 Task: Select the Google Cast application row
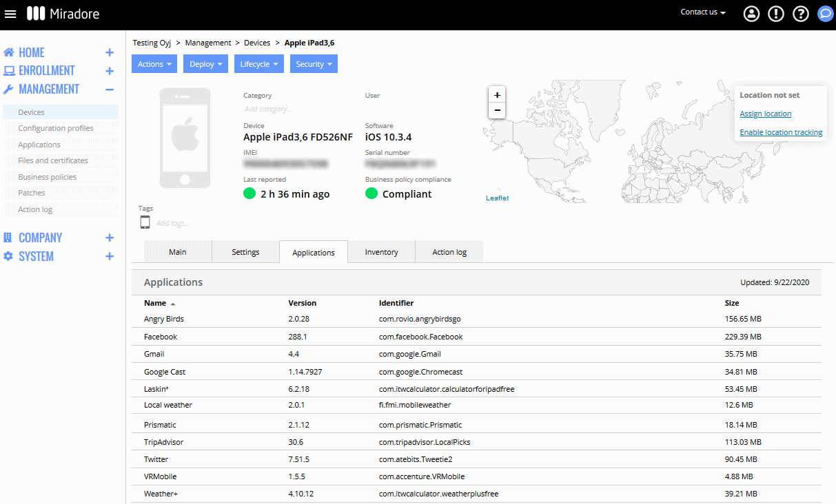(476, 372)
